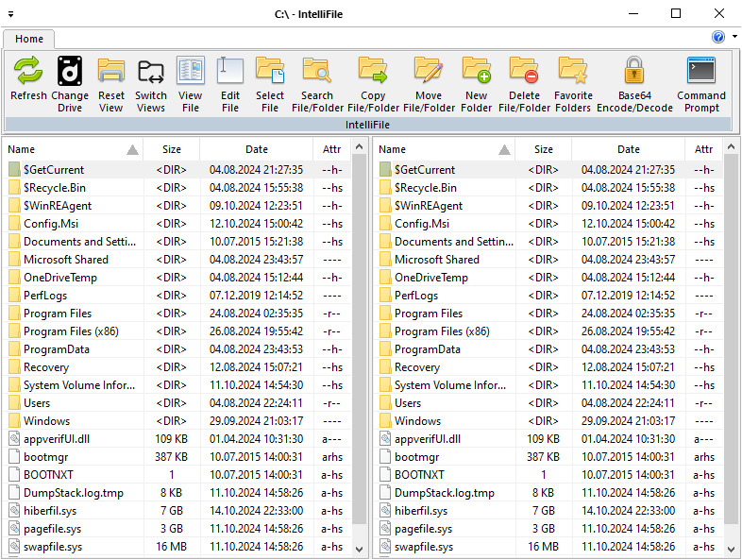Screen dimensions: 742x560
Task: Open the blue help icon
Action: 717,37
